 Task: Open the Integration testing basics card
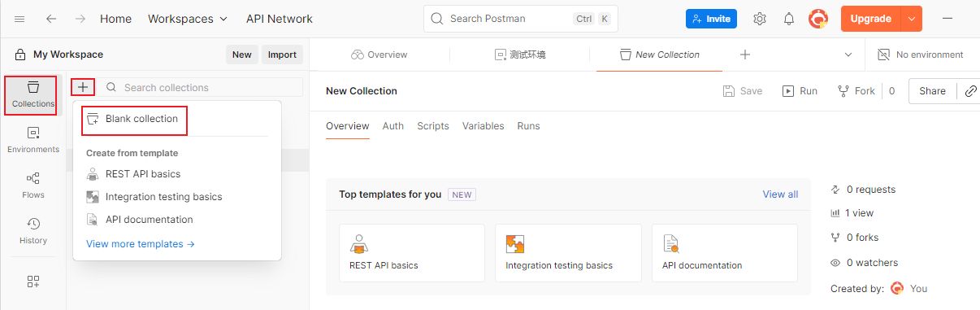pyautogui.click(x=568, y=253)
